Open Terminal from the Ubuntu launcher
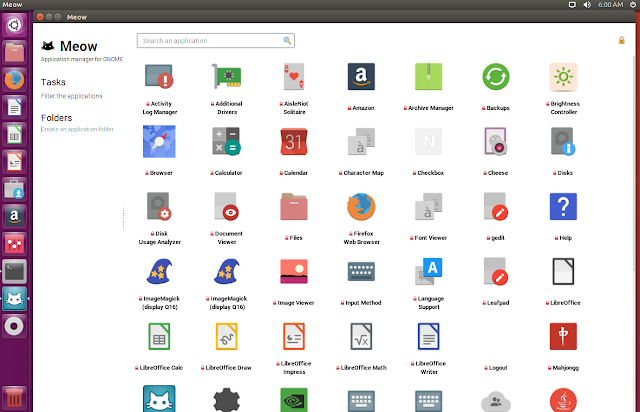Screen dimensions: 640x412 (14, 271)
